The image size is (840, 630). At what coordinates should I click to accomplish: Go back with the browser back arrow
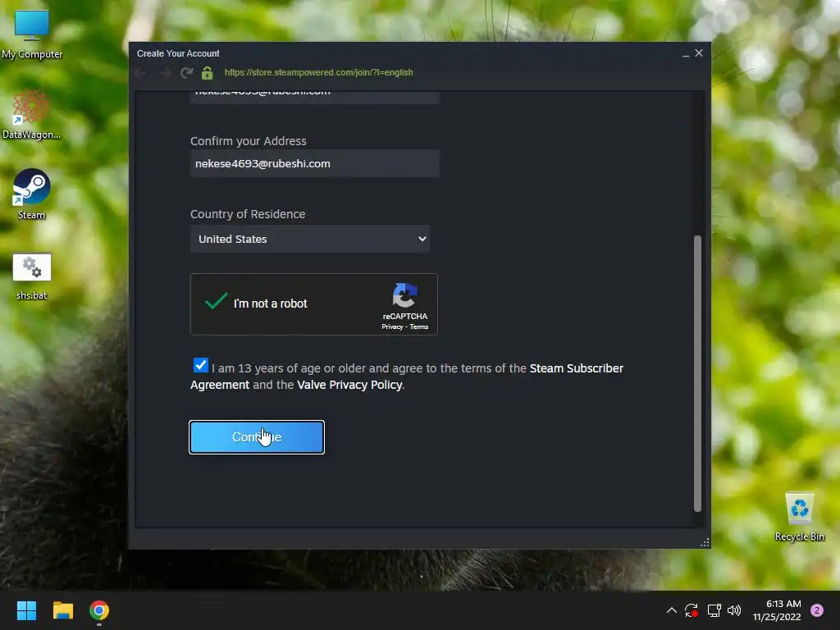click(141, 73)
